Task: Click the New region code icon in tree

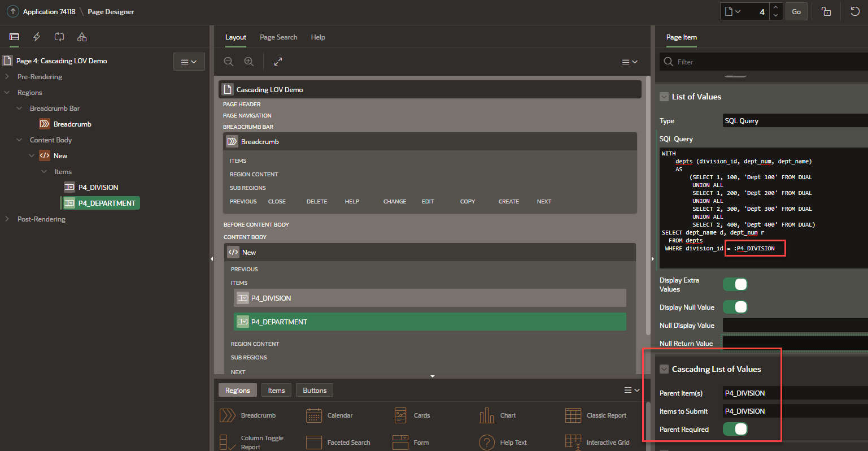Action: pos(45,155)
